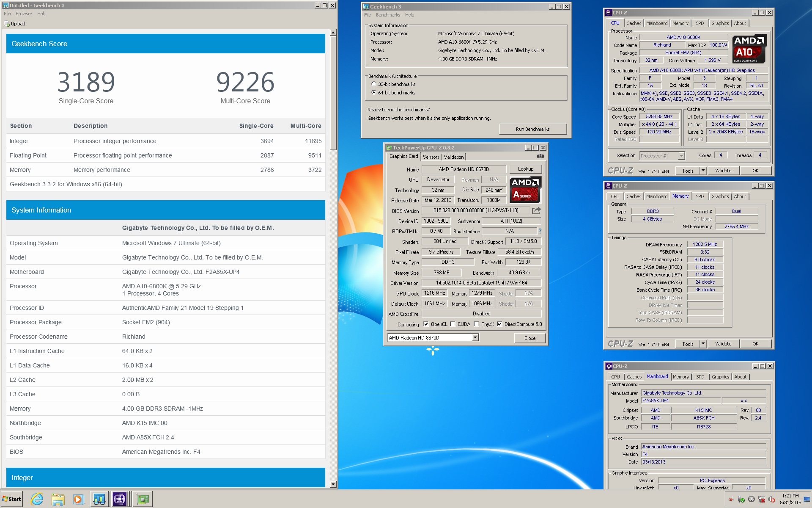
Task: Click the Run Benchmarks button
Action: click(532, 129)
